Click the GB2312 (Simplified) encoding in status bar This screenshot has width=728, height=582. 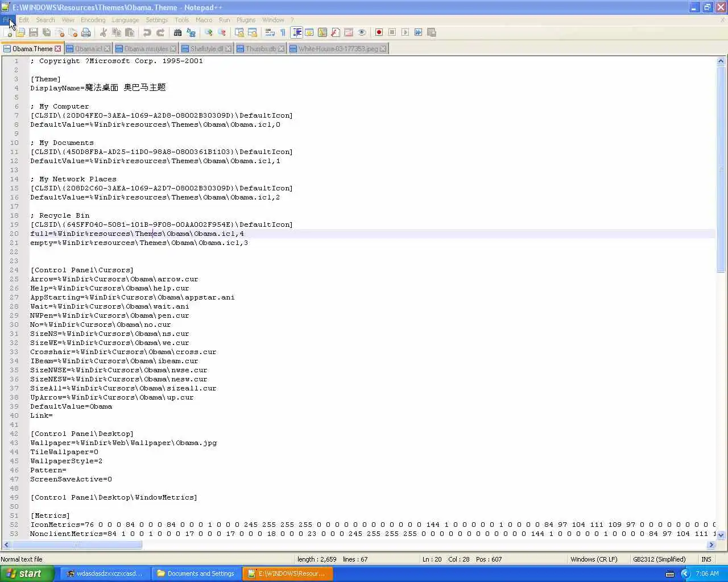(659, 559)
